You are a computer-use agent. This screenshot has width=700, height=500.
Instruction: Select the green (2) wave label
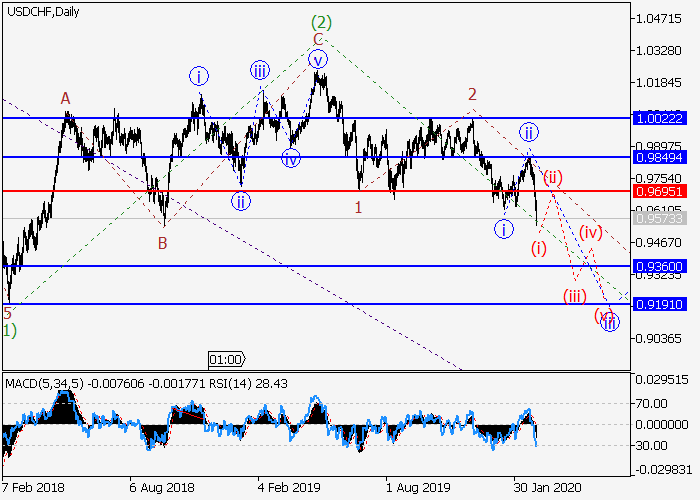[x=320, y=21]
